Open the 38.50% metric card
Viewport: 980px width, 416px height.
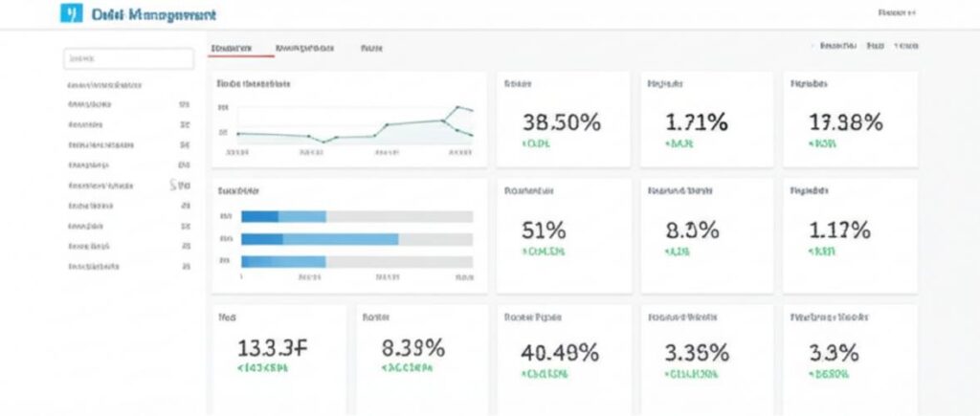coord(563,120)
